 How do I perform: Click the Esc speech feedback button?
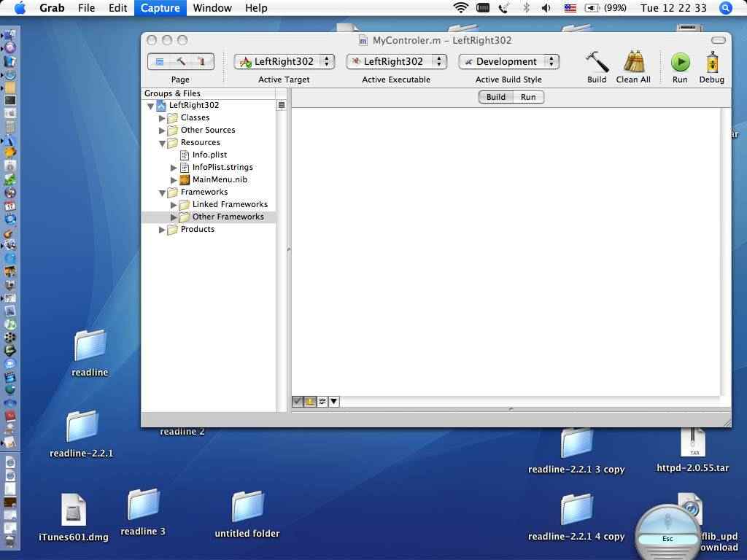[667, 539]
